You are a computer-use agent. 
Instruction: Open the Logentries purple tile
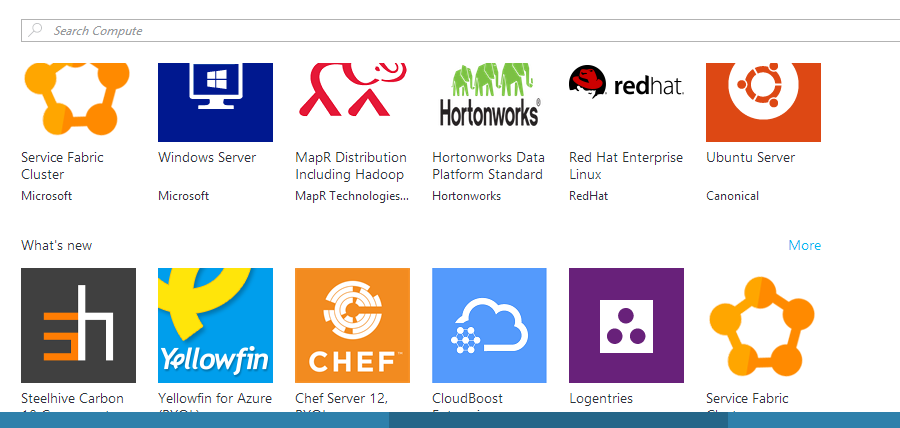tap(626, 325)
